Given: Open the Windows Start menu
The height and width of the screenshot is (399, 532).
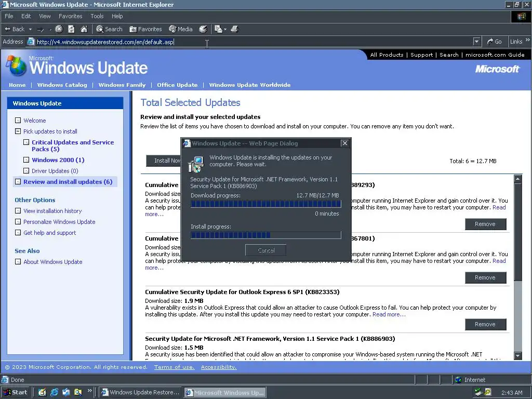Looking at the screenshot, I should coord(15,392).
